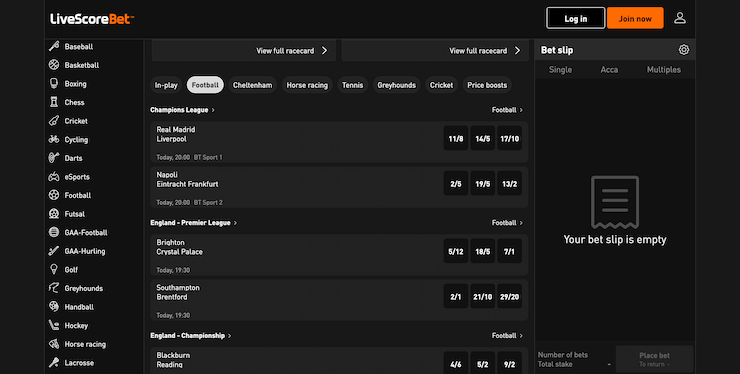Viewport: 740px width, 374px height.
Task: Open Football link beside Championship
Action: click(x=507, y=335)
